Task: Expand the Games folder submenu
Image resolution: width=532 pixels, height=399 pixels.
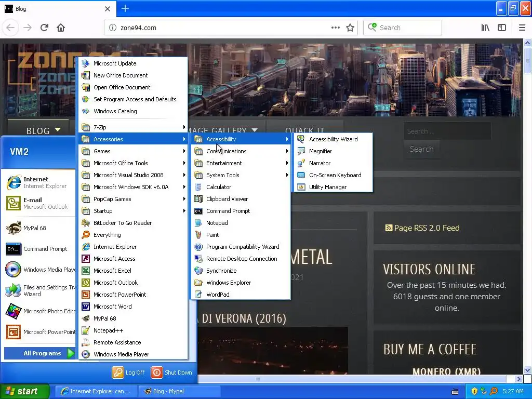Action: coord(133,151)
